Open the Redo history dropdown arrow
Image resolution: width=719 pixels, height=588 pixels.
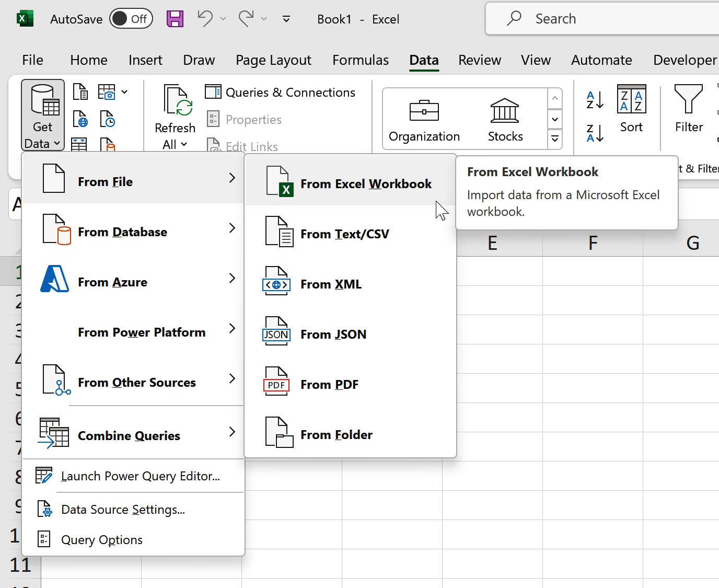click(x=264, y=19)
